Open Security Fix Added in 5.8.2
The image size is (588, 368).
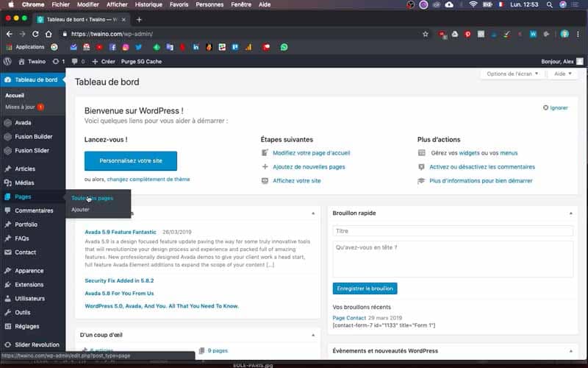click(x=119, y=280)
